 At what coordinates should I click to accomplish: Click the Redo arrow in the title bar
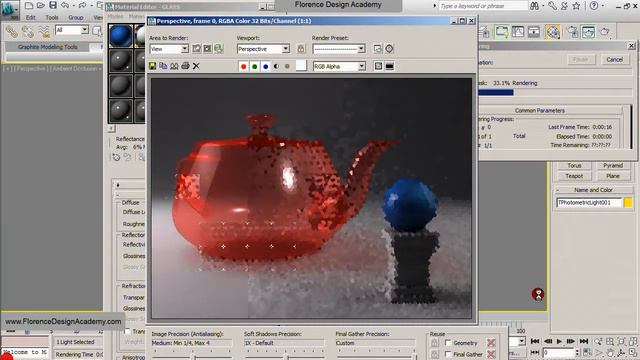[x=82, y=5]
